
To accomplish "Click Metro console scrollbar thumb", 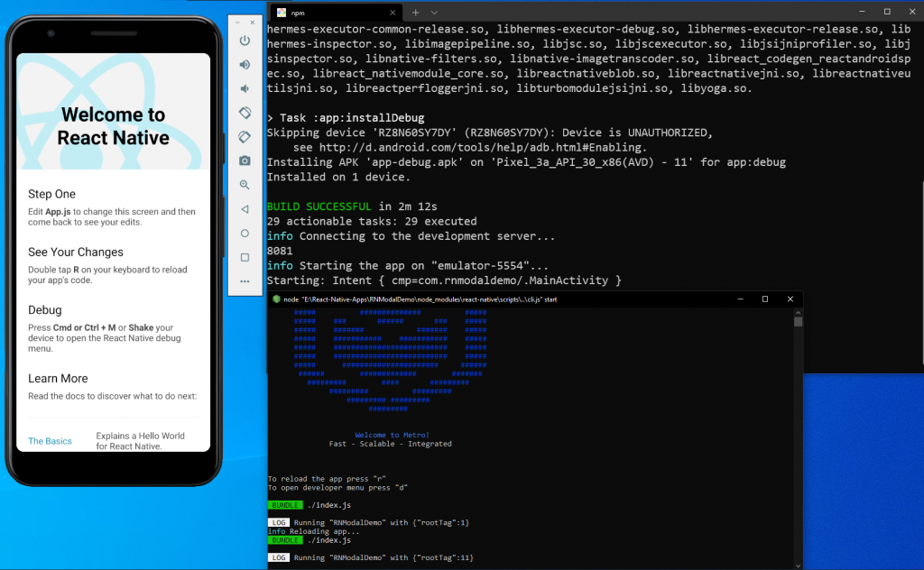I will 798,321.
